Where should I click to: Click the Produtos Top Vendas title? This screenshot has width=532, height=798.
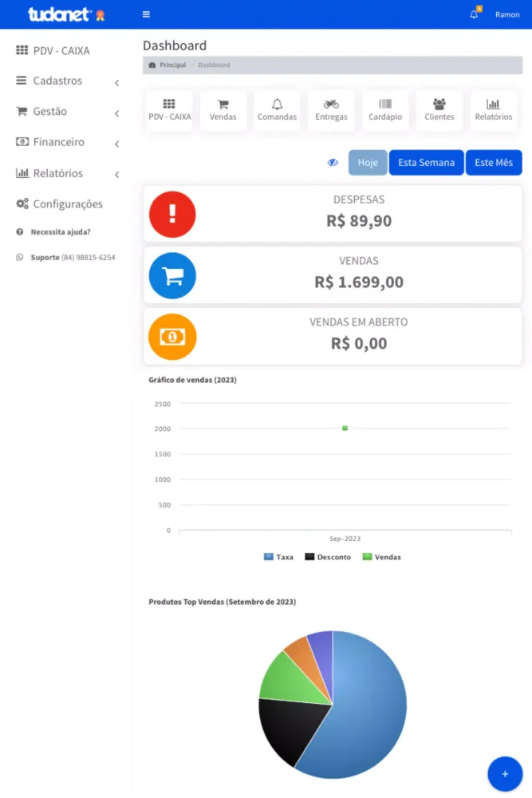(223, 602)
